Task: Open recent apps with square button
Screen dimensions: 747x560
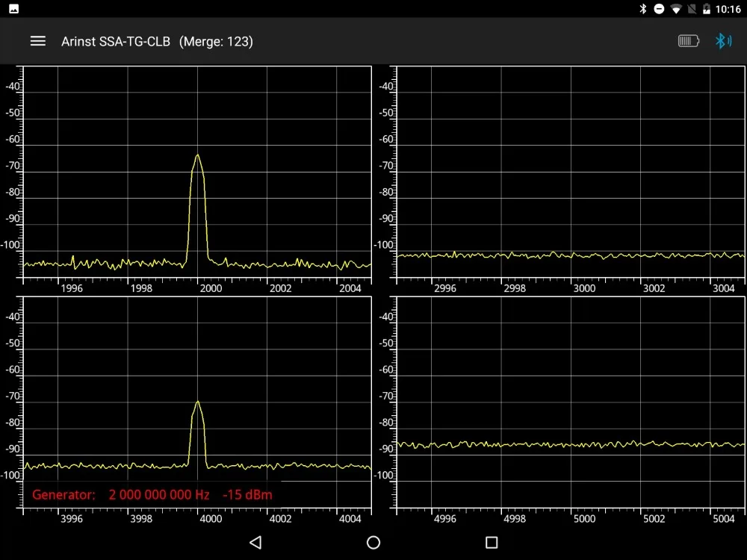Action: pos(492,542)
